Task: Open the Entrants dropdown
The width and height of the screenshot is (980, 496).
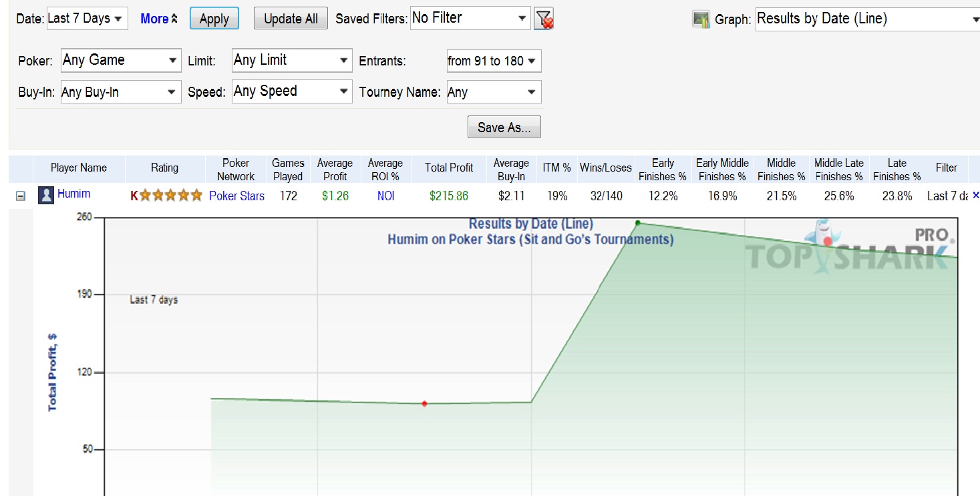Action: pyautogui.click(x=494, y=61)
